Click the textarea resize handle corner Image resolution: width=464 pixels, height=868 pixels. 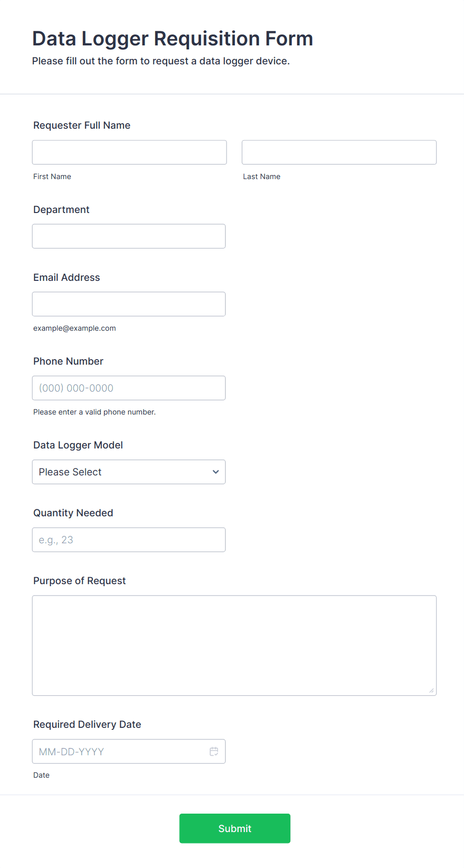coord(432,690)
